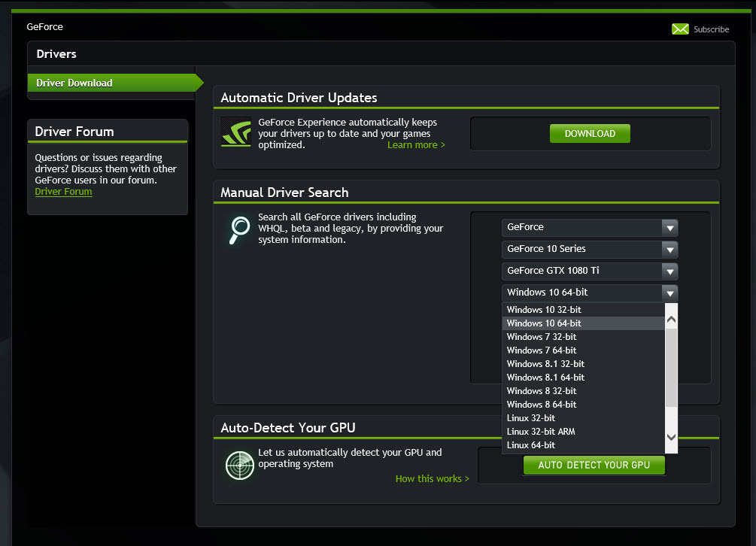Click the green DOWNLOAD button

pyautogui.click(x=590, y=132)
